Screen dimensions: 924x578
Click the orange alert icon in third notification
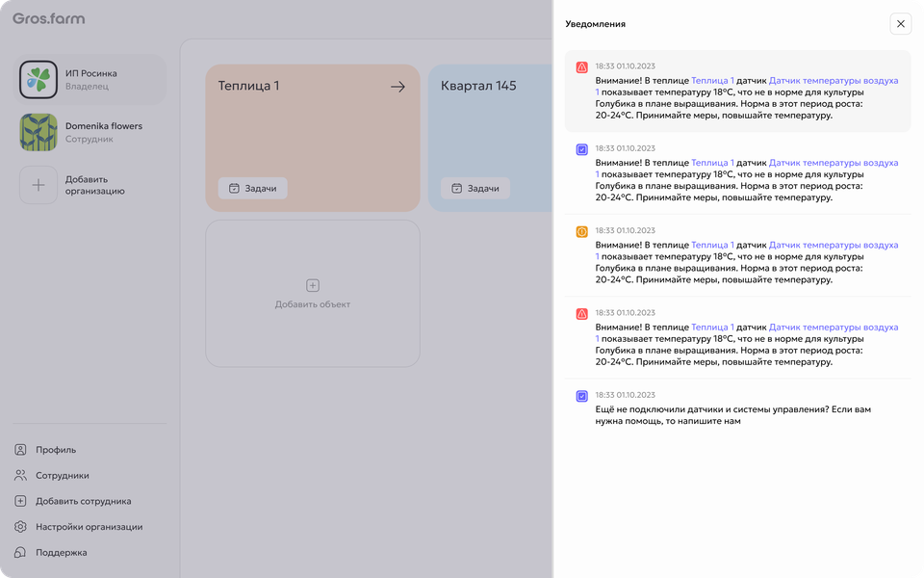pos(581,232)
